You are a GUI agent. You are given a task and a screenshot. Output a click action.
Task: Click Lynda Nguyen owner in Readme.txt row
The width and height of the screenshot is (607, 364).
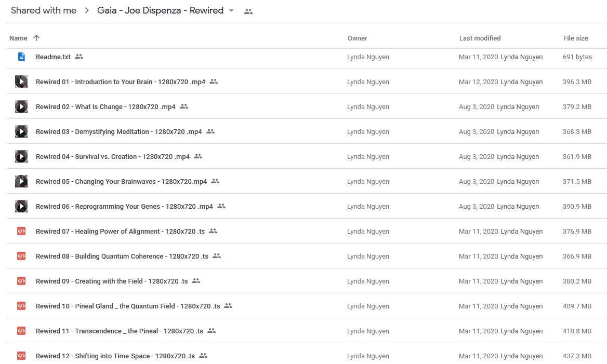[x=368, y=57]
